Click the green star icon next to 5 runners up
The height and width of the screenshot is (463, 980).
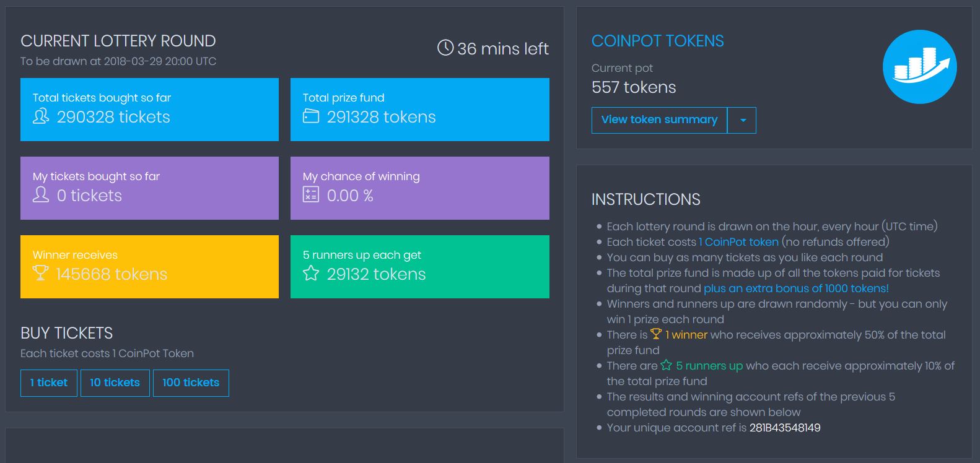[667, 365]
